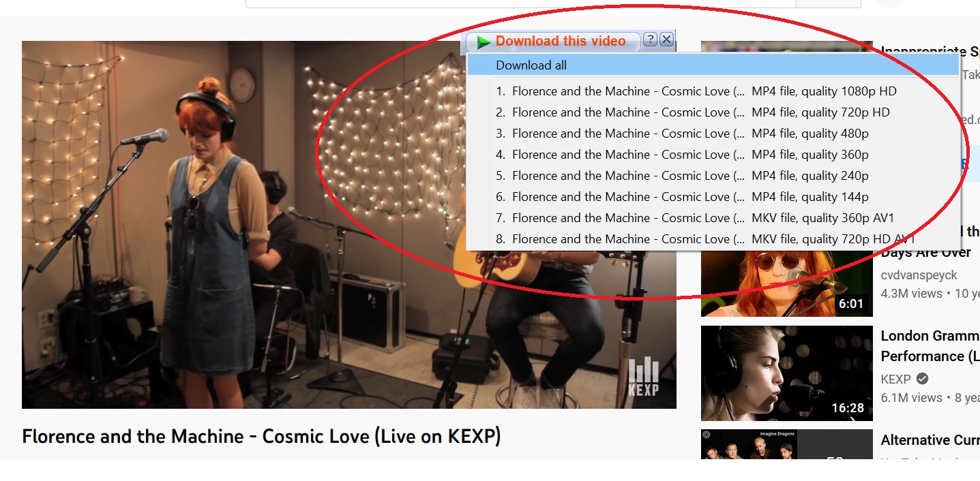The image size is (980, 481).
Task: Open the 6:01 Days Are Over thumbnail
Action: click(787, 283)
